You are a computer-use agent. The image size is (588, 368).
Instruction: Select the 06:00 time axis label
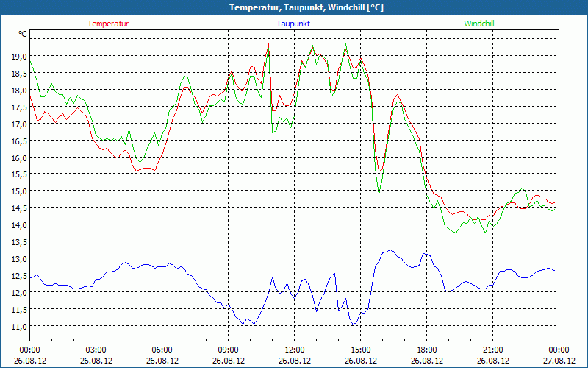pyautogui.click(x=162, y=350)
